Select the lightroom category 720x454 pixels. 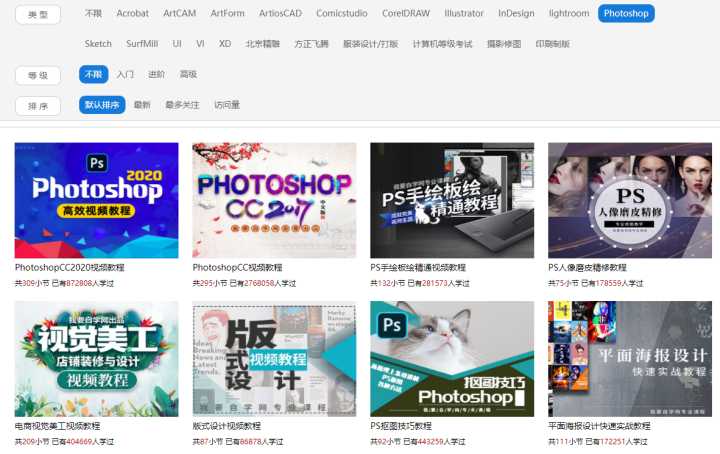pos(569,13)
